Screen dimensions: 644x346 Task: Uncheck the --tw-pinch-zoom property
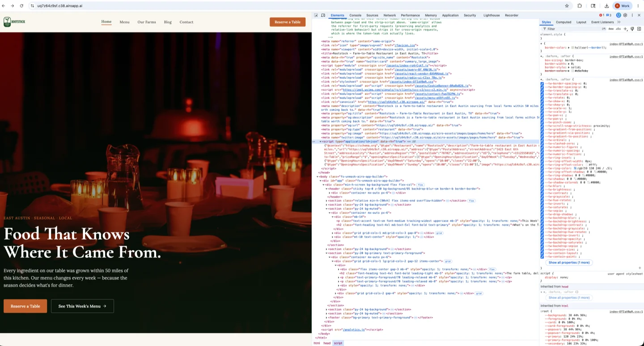coord(542,122)
